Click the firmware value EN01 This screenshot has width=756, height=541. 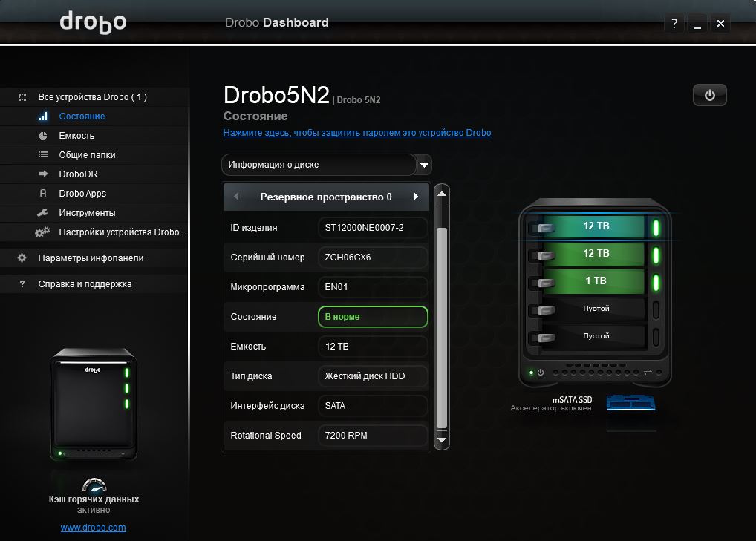pyautogui.click(x=373, y=287)
